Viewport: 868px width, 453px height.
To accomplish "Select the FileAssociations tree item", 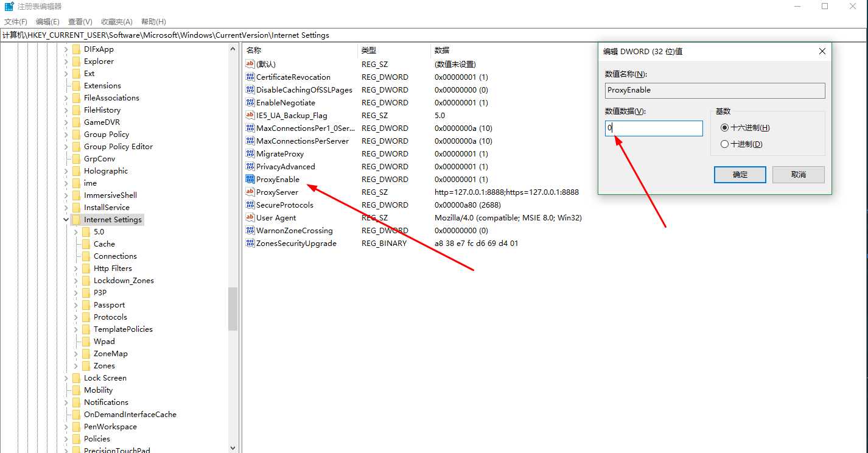I will click(x=111, y=97).
